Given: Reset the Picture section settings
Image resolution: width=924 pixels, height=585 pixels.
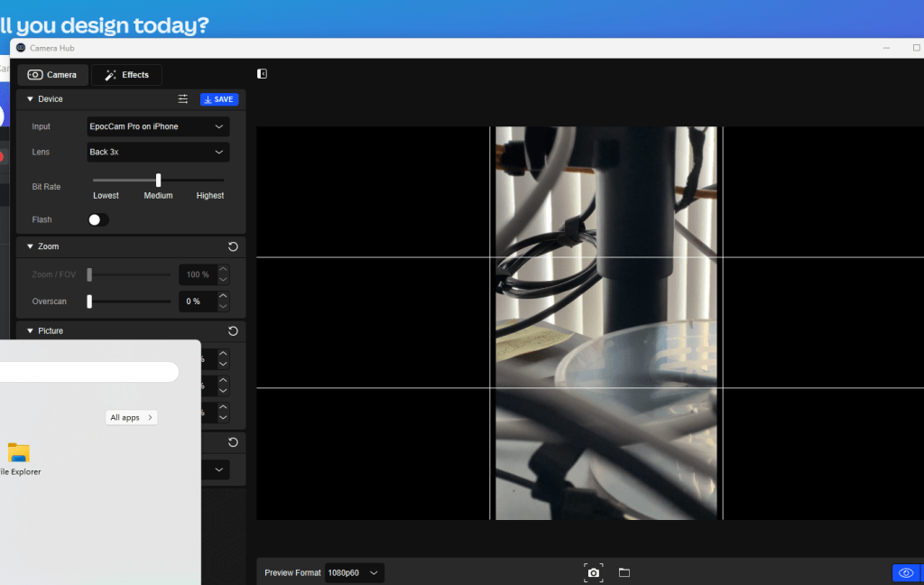Looking at the screenshot, I should [x=233, y=330].
